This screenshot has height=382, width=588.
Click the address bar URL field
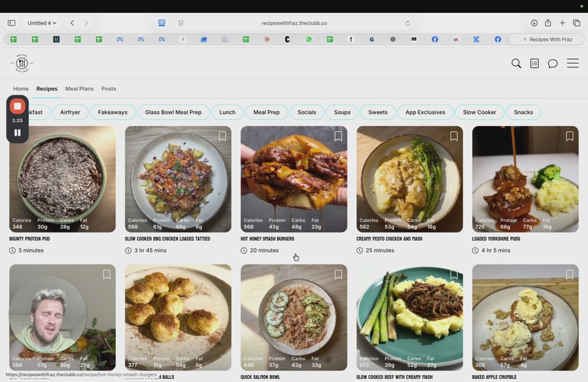[294, 23]
